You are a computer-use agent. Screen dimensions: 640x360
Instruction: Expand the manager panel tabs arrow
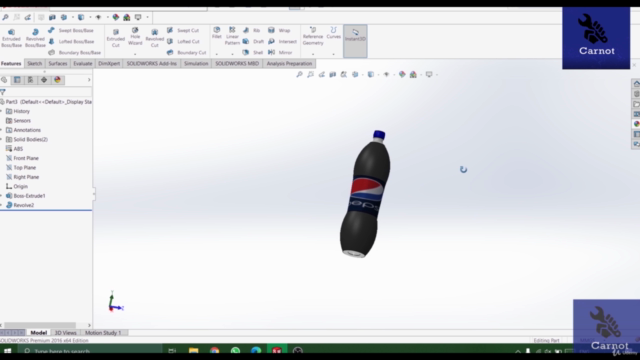coord(89,80)
